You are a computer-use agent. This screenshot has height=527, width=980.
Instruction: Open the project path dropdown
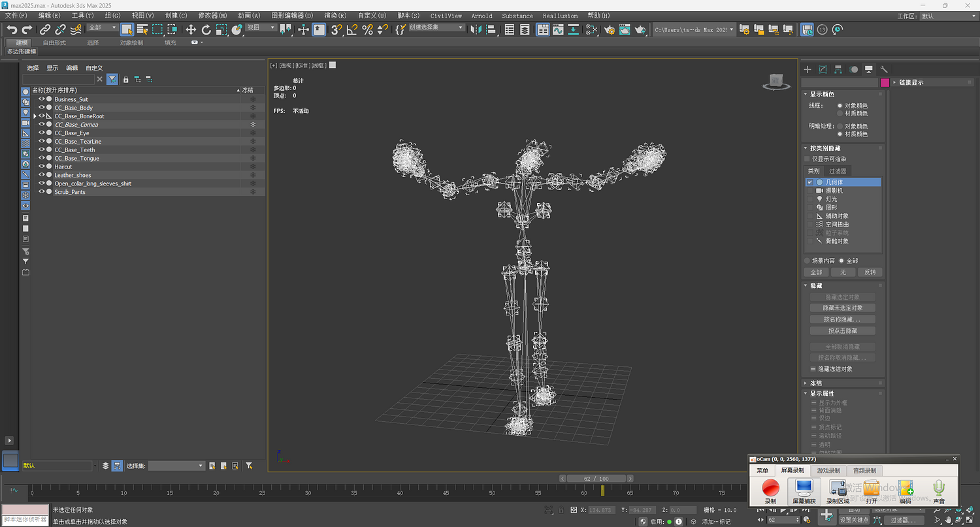[x=694, y=29]
